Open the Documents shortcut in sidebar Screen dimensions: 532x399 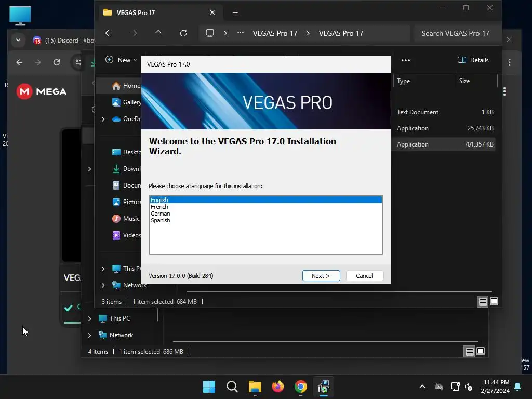[127, 185]
